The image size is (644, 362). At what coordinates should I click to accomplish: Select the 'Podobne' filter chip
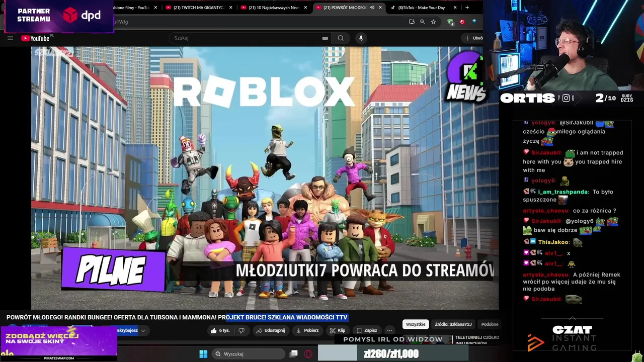pyautogui.click(x=490, y=324)
